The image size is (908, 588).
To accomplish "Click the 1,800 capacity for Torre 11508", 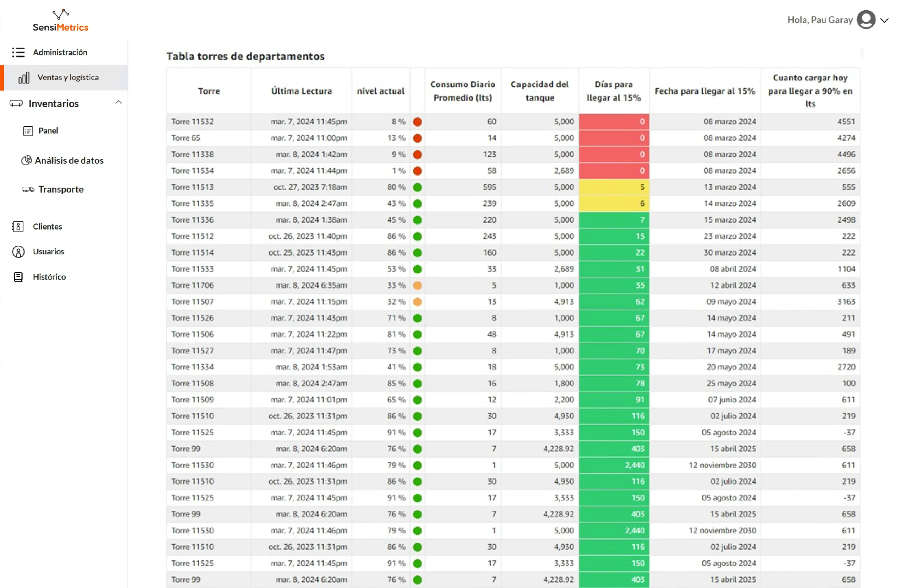I will (x=564, y=383).
